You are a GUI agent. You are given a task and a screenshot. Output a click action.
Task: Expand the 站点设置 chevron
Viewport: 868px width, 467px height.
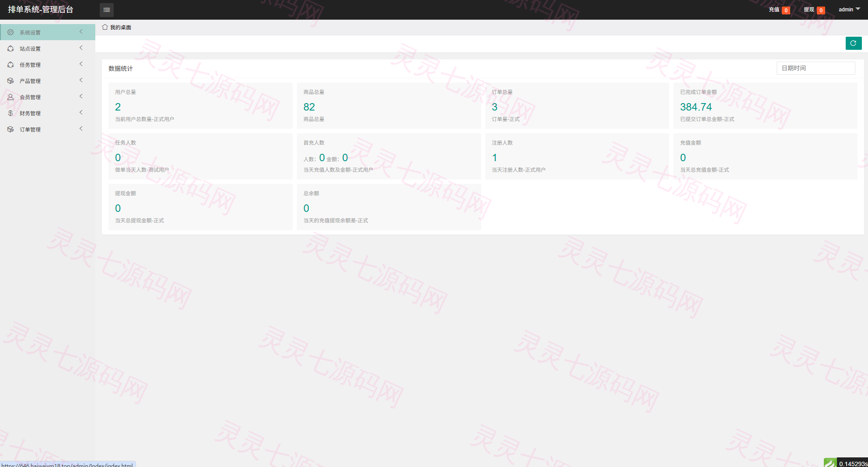point(81,48)
